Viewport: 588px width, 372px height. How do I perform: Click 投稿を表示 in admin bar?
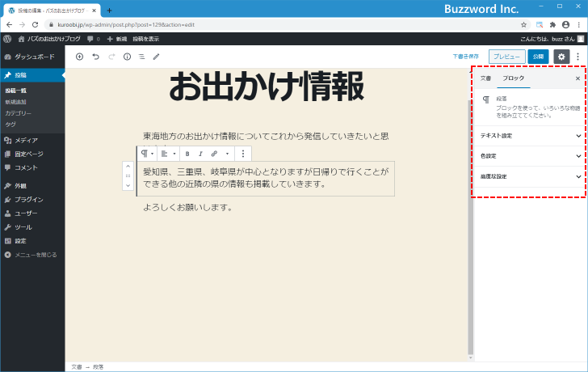[145, 39]
